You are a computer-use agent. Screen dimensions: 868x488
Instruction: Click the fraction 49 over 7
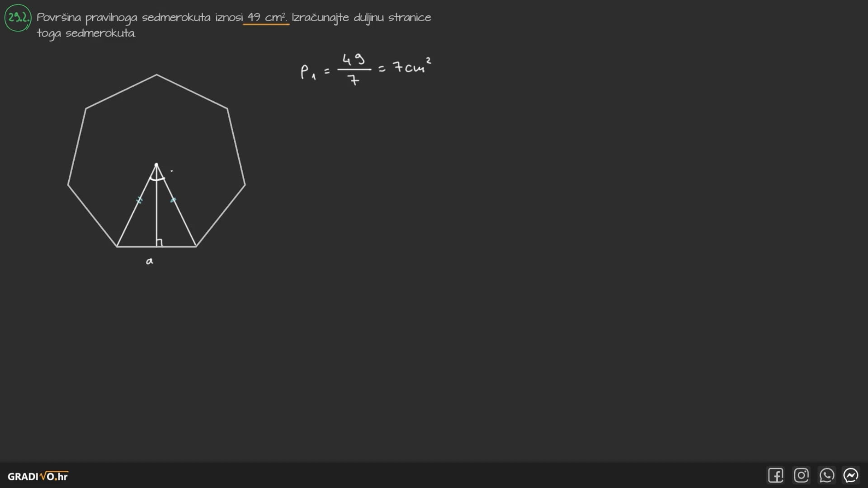pos(354,69)
